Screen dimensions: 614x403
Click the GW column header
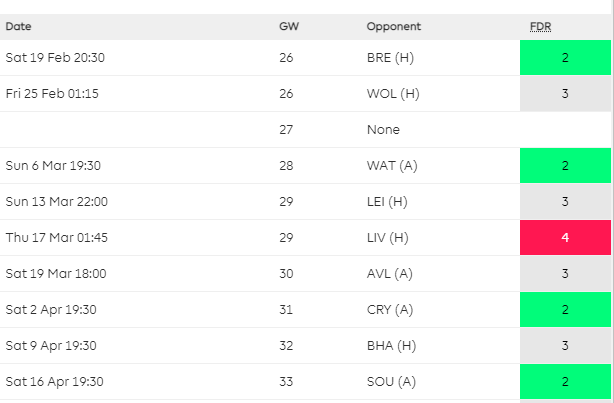pyautogui.click(x=288, y=26)
